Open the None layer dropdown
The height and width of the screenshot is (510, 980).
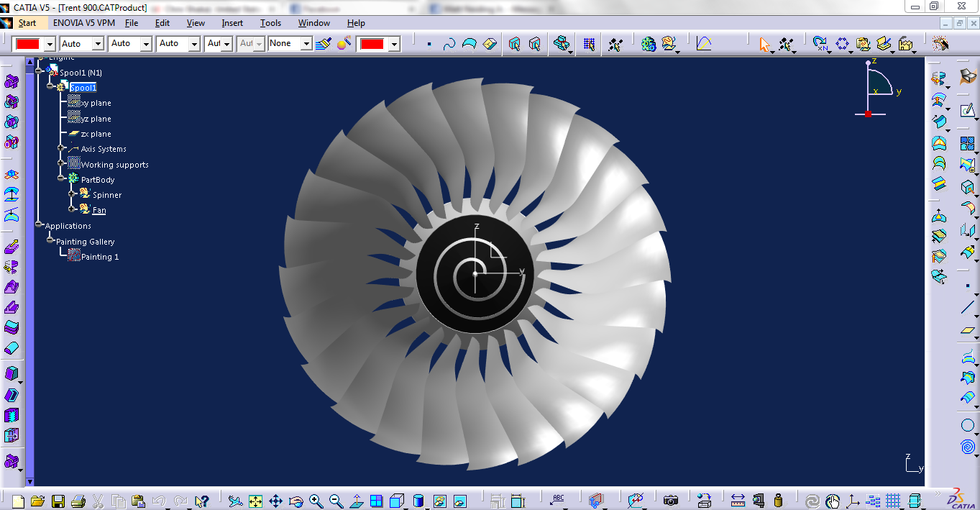tap(306, 44)
